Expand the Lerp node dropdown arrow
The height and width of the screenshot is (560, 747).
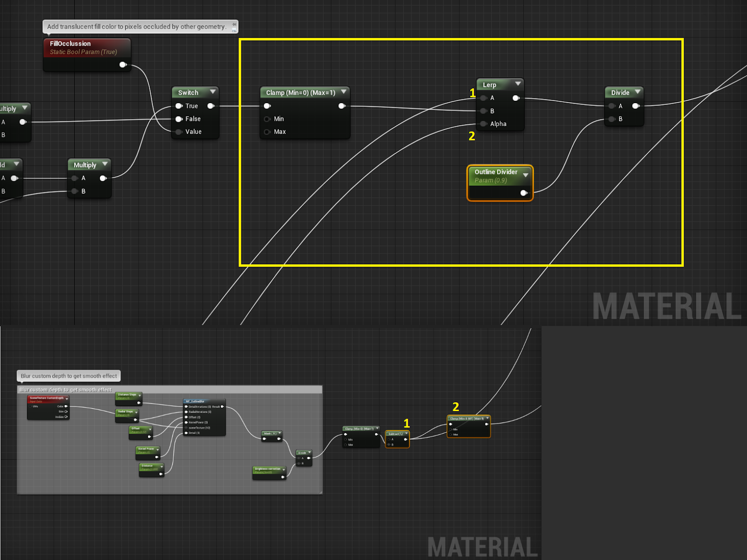[x=517, y=84]
